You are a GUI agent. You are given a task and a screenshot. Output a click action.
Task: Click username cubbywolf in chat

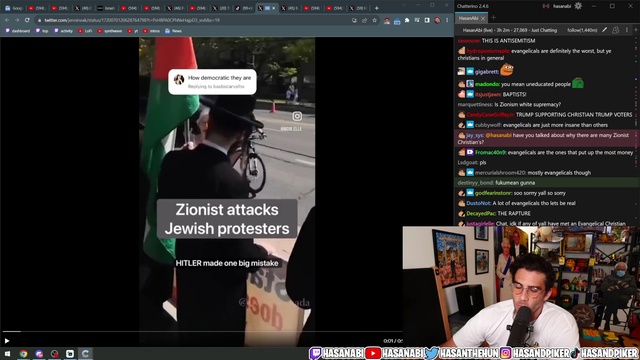click(x=488, y=125)
